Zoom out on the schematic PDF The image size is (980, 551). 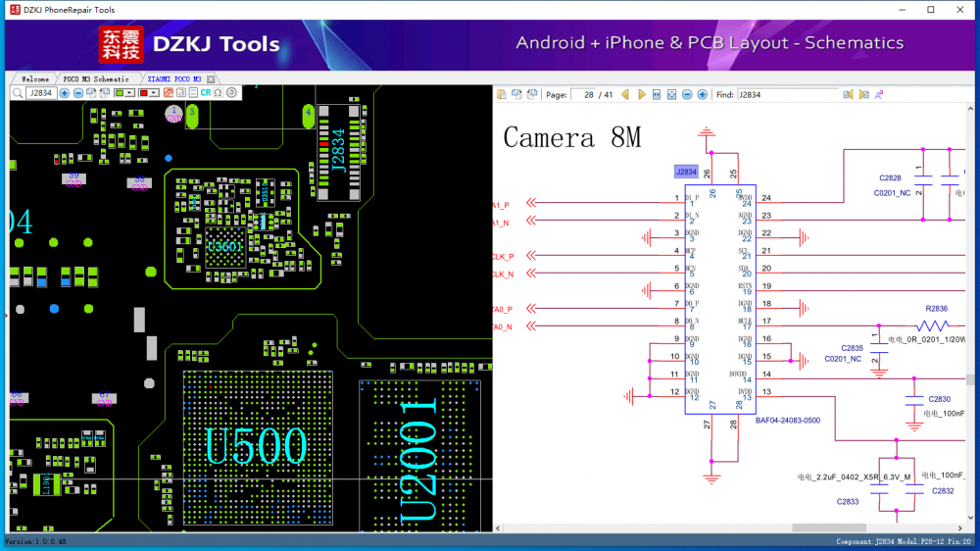pos(687,94)
